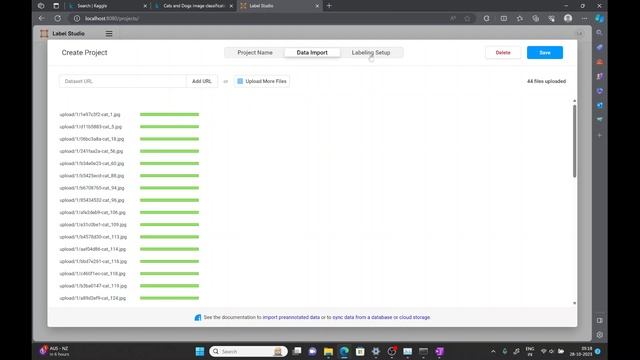640x360 pixels.
Task: Click the file list vertical scrollbar
Action: point(574,141)
